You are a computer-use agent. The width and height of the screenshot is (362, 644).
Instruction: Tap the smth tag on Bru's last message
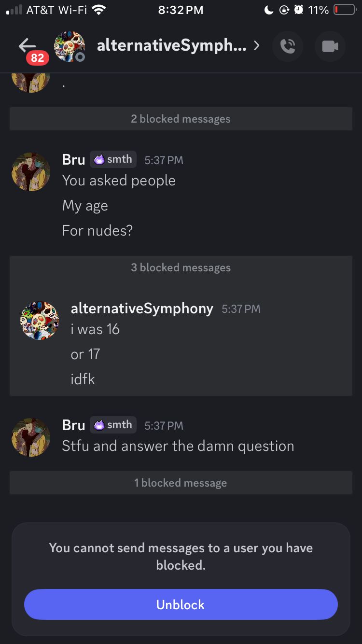(x=113, y=425)
